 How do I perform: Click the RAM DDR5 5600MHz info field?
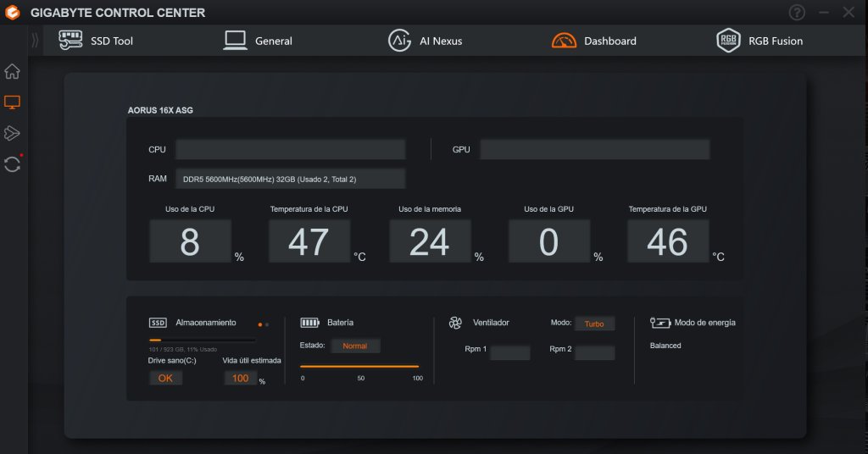pyautogui.click(x=291, y=180)
